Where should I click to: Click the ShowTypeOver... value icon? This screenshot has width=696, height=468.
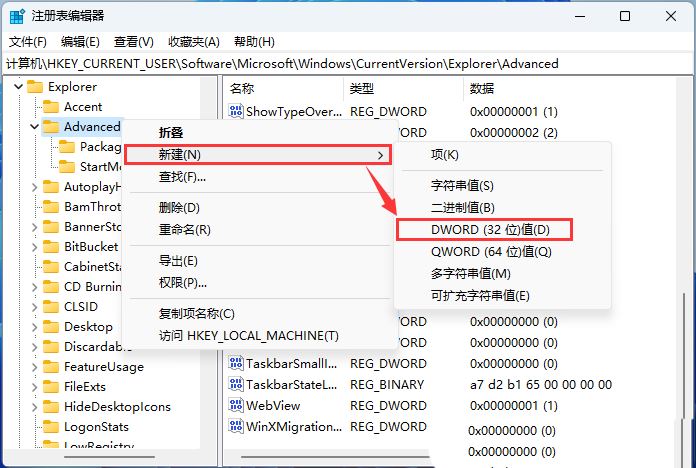click(x=236, y=111)
